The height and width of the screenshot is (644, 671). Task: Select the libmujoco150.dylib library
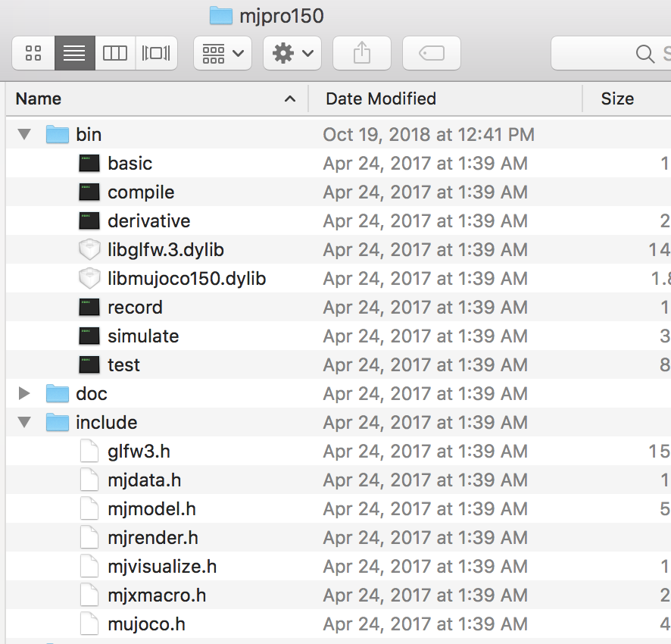(182, 278)
